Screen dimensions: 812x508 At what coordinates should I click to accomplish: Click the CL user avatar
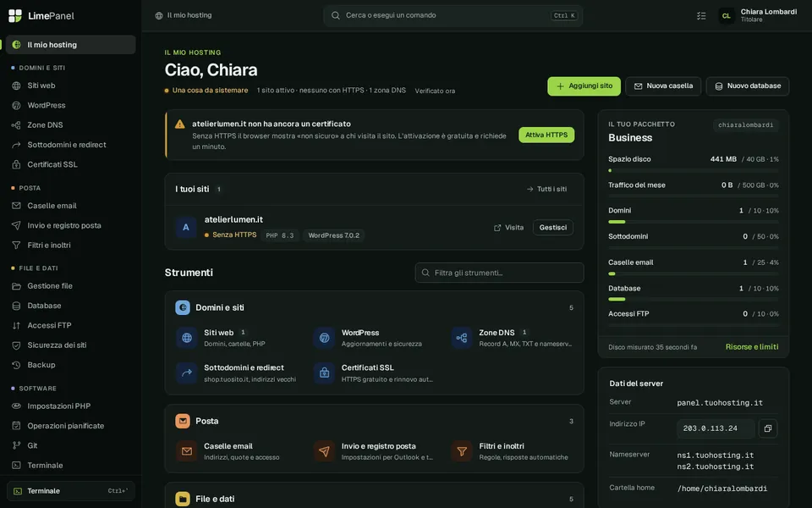pyautogui.click(x=726, y=15)
